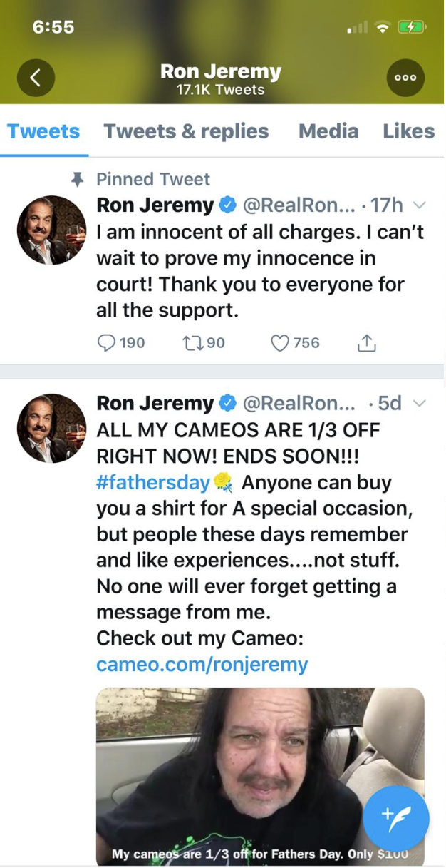
Task: Open the Likes tab
Action: pos(408,131)
